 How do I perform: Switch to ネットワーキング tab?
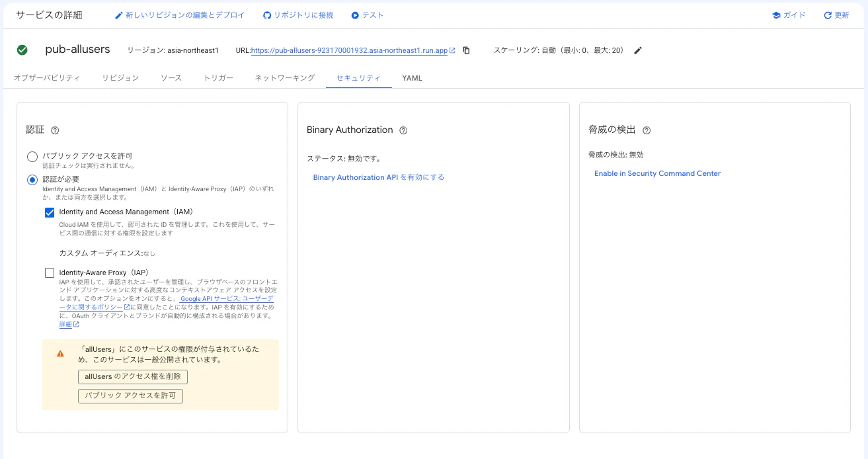click(285, 78)
